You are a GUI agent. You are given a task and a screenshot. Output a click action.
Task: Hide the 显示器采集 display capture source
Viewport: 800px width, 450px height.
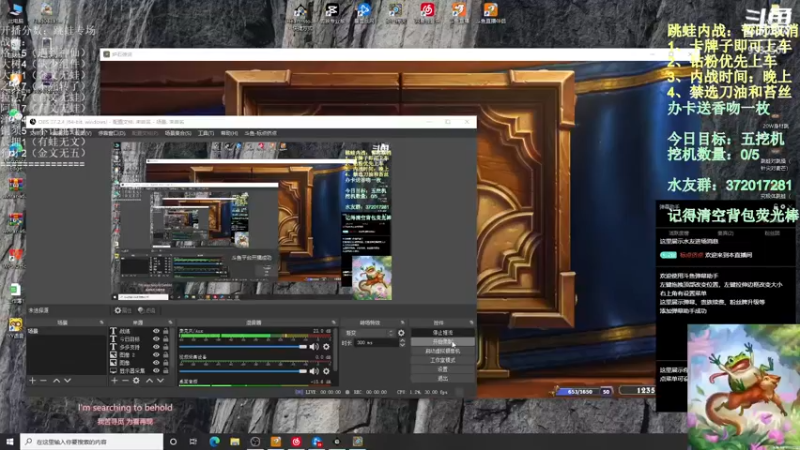pyautogui.click(x=156, y=370)
